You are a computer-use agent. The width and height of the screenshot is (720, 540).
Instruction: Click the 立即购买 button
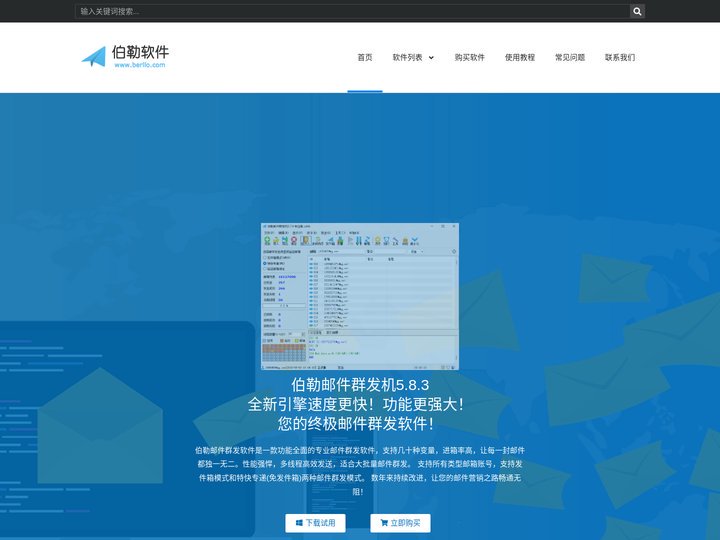tap(400, 523)
